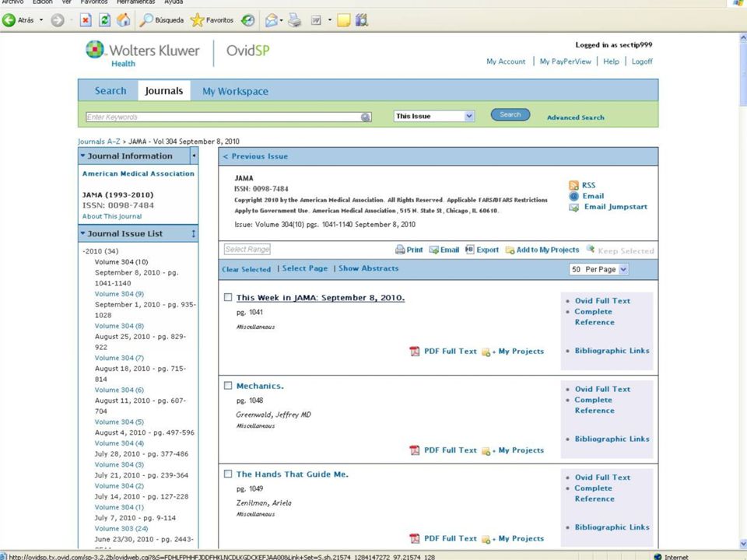
Task: Open the browser home page icon
Action: 124,20
